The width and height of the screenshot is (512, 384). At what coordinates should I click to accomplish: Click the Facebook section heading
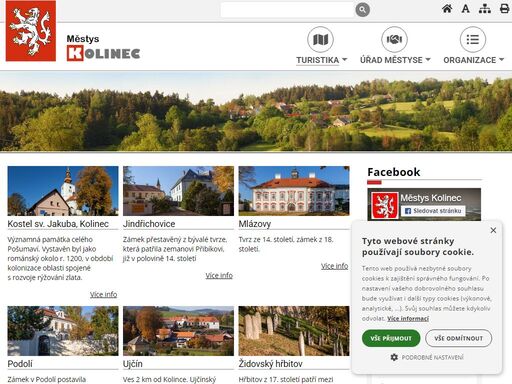pos(394,172)
